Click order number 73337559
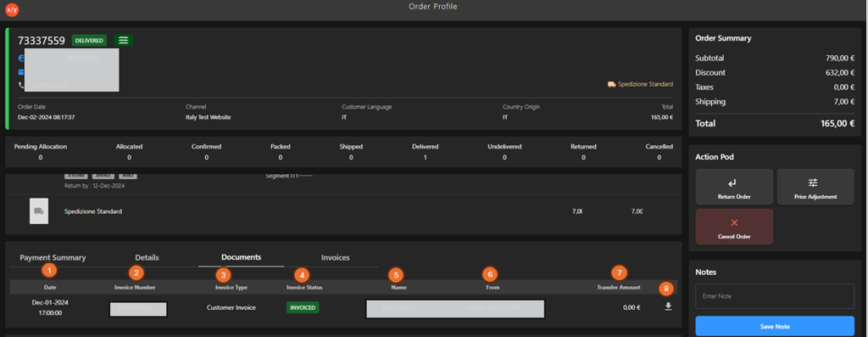Viewport: 868px width, 337px height. (42, 41)
